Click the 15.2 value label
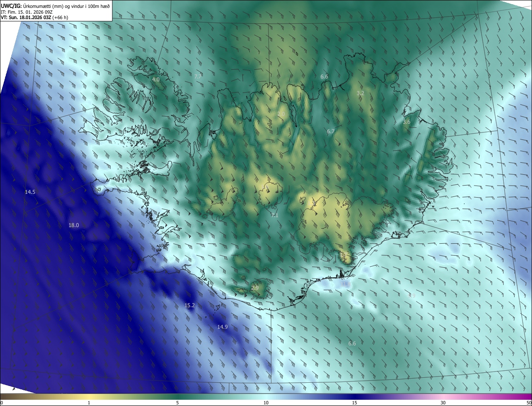The image size is (532, 406). (x=190, y=305)
